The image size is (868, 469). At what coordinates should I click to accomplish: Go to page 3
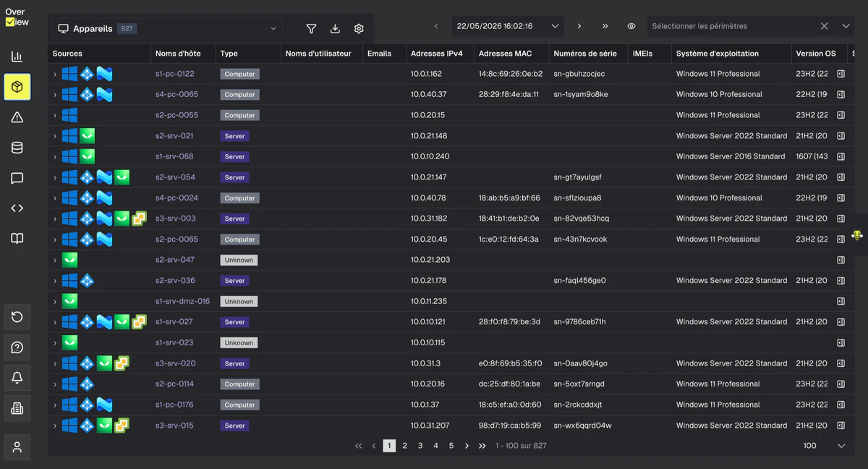pos(420,446)
